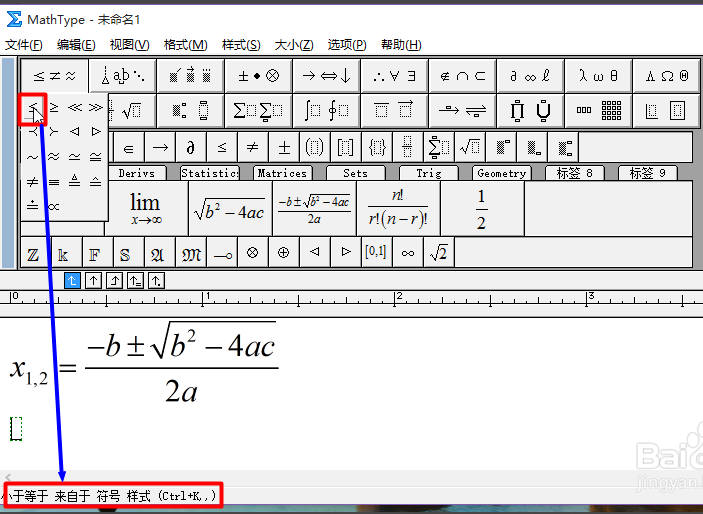Insert tilde ∼ symbol from the popup
Screen dimensions: 703x514
coord(33,157)
